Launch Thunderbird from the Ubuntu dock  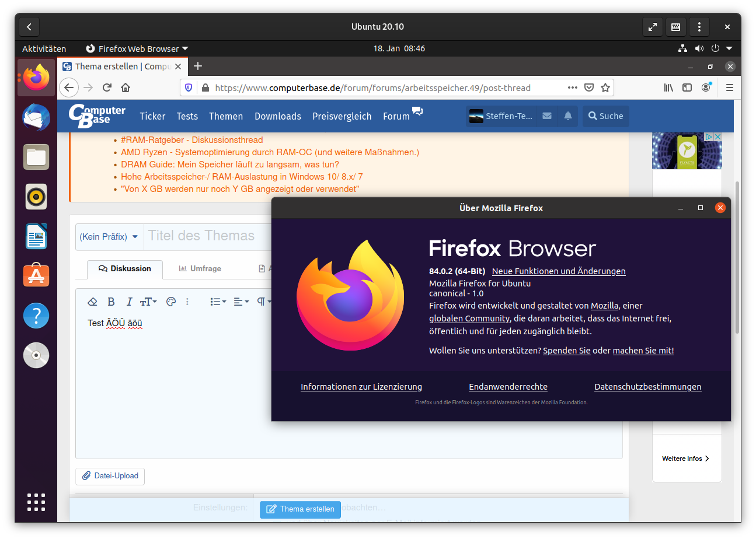click(36, 117)
